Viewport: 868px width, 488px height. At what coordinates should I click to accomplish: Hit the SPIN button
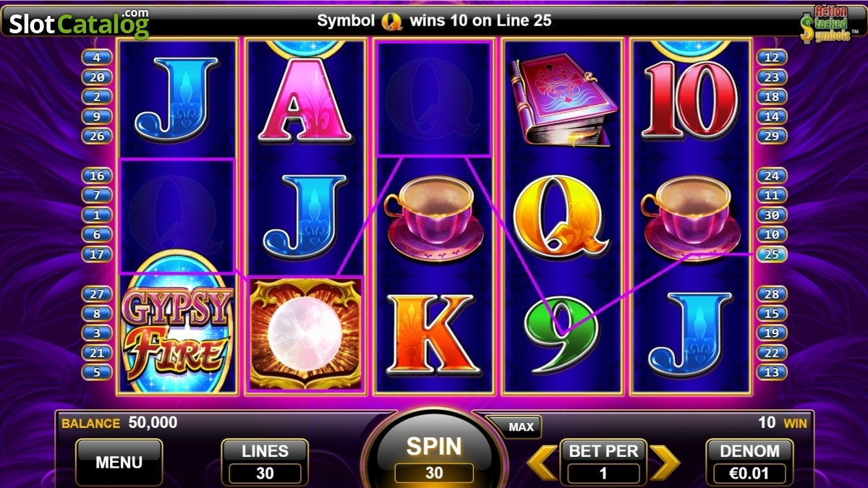tap(434, 455)
